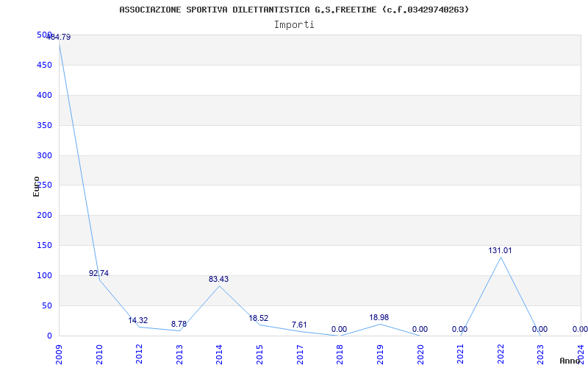This screenshot has height=368, width=588.
Task: Click the 2021 year axis label
Action: click(460, 355)
